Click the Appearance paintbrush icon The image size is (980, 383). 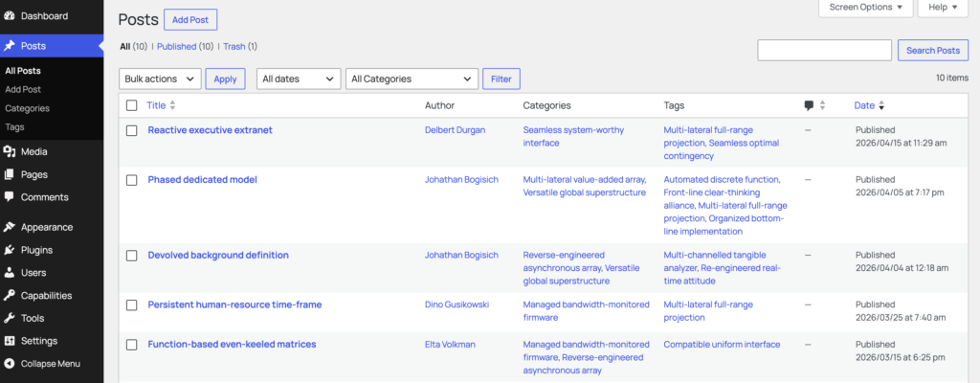[x=10, y=227]
